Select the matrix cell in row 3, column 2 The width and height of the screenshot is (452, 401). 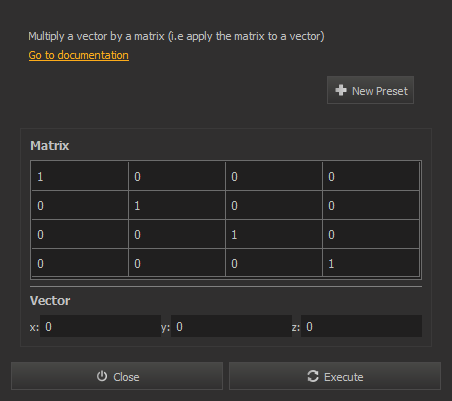pos(177,234)
